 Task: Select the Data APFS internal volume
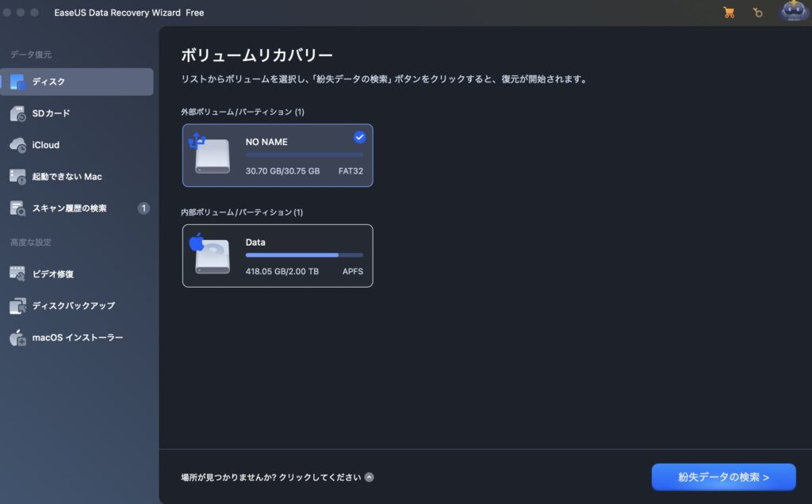tap(278, 255)
